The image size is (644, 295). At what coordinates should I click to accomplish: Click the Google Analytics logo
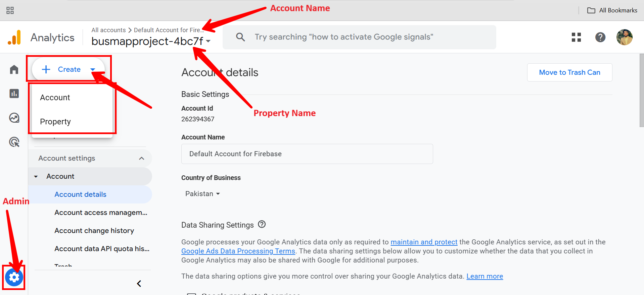tap(14, 37)
